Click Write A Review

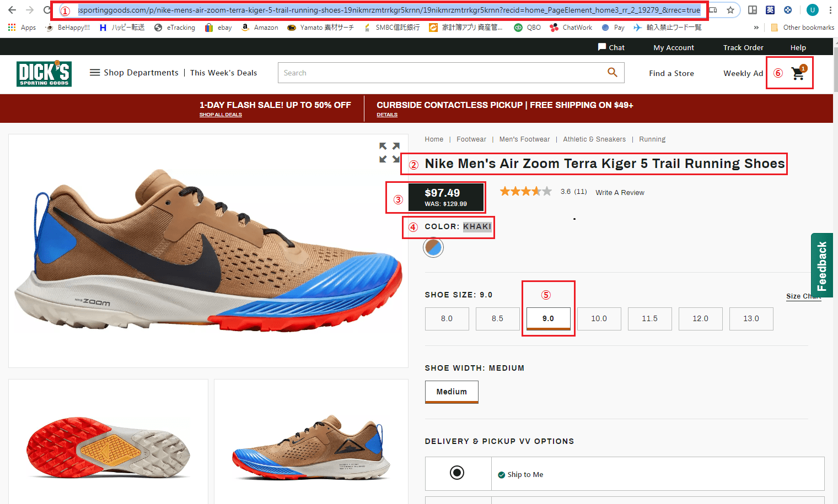click(620, 192)
